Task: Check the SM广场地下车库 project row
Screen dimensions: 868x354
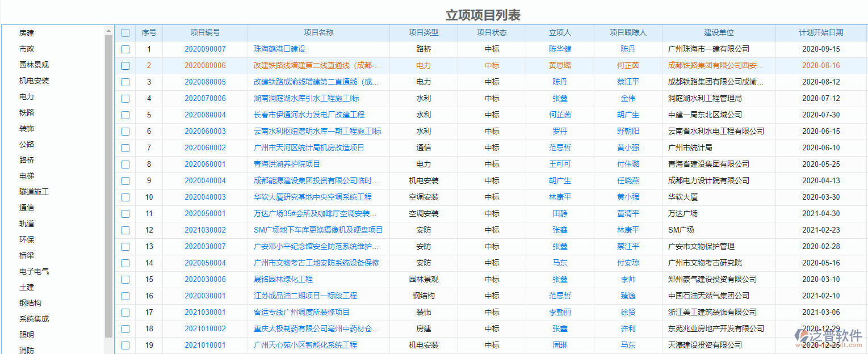Action: pos(125,230)
